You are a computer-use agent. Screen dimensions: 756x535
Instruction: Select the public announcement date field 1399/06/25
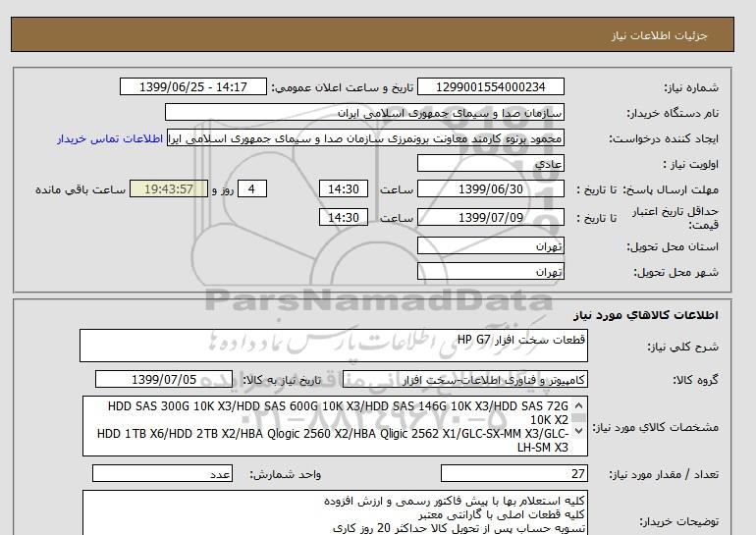click(x=192, y=87)
